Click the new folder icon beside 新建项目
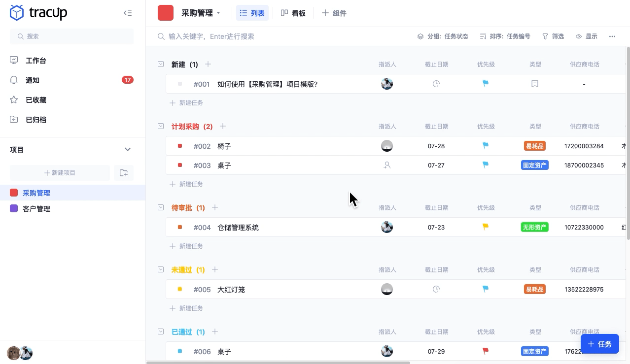This screenshot has height=364, width=630. pyautogui.click(x=124, y=172)
